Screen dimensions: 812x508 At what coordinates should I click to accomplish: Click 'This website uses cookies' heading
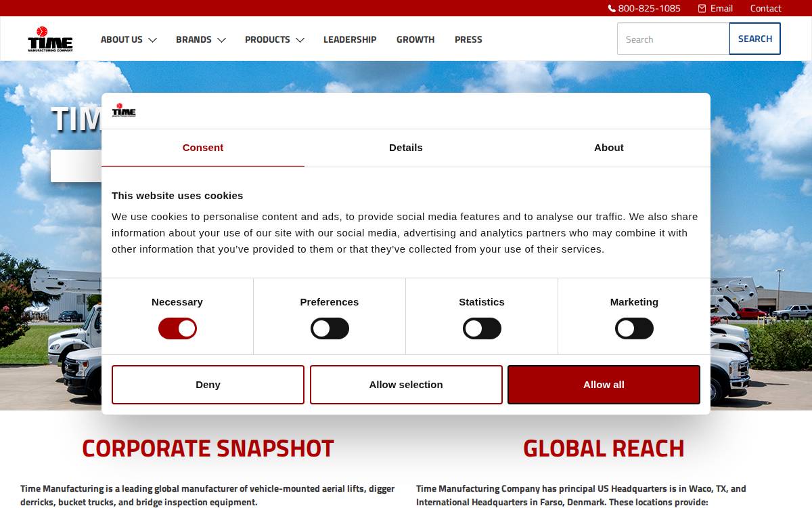click(177, 196)
